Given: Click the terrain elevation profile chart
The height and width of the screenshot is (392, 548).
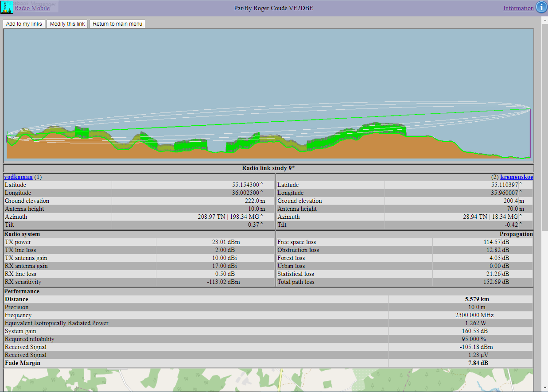Looking at the screenshot, I should tap(268, 95).
